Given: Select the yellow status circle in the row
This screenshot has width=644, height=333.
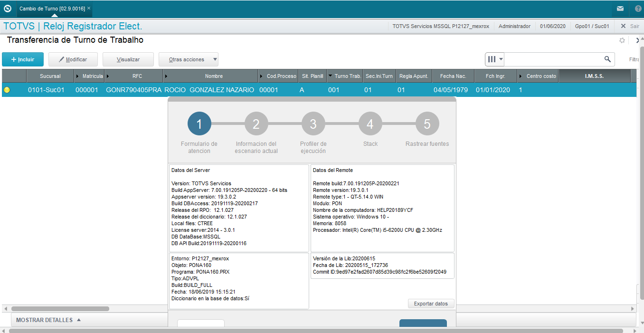Looking at the screenshot, I should click(x=7, y=90).
